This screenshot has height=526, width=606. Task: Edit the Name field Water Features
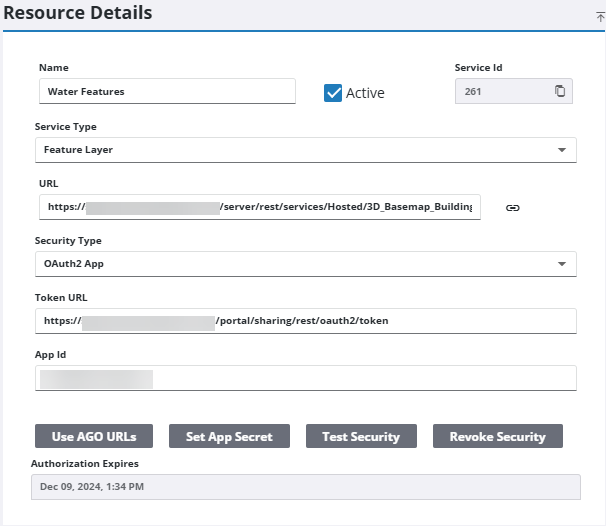167,91
